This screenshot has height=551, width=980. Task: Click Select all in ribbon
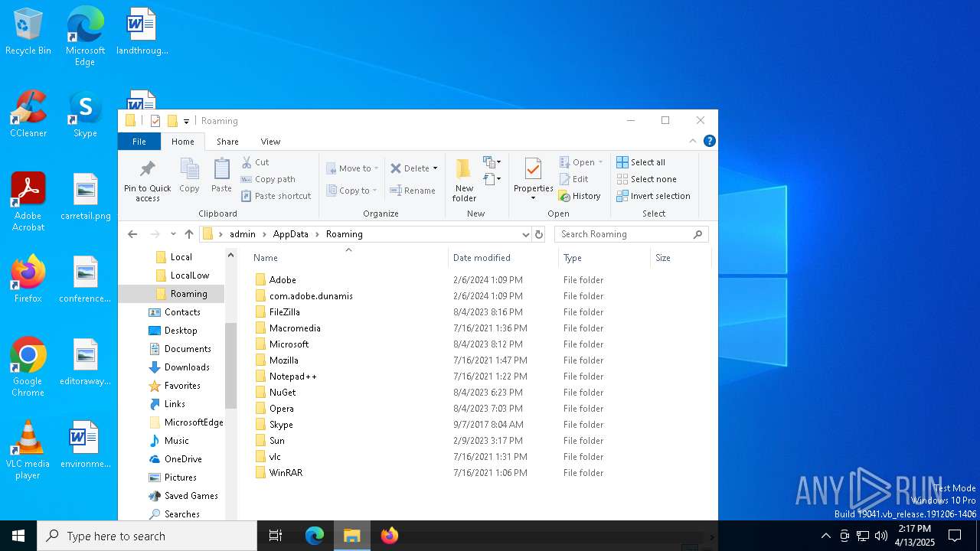(x=641, y=162)
